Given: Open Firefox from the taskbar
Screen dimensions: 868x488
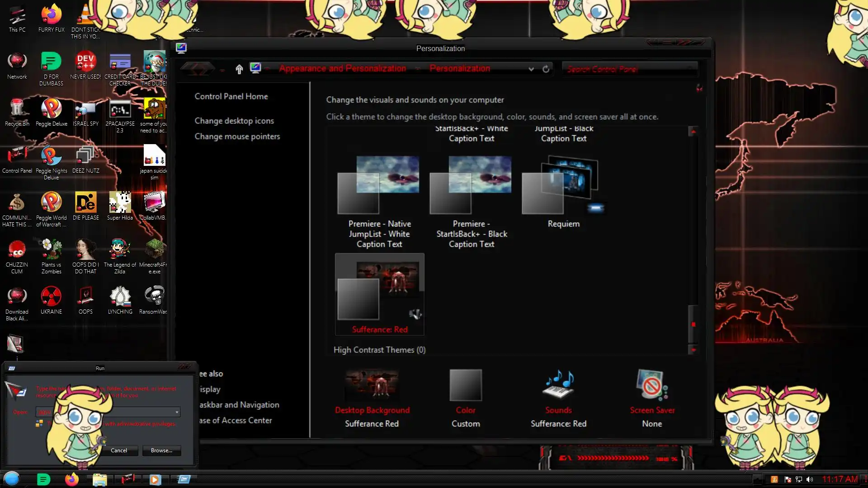Looking at the screenshot, I should [x=71, y=479].
